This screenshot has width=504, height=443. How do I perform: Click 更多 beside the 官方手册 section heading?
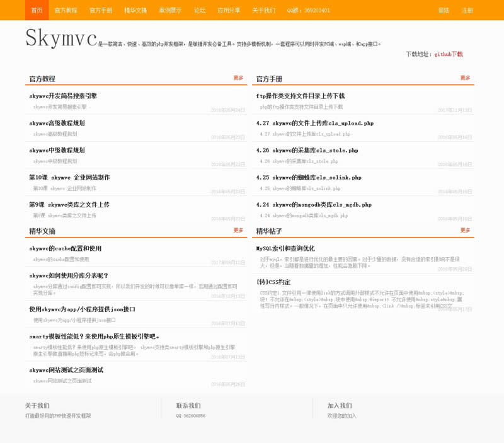tap(465, 78)
